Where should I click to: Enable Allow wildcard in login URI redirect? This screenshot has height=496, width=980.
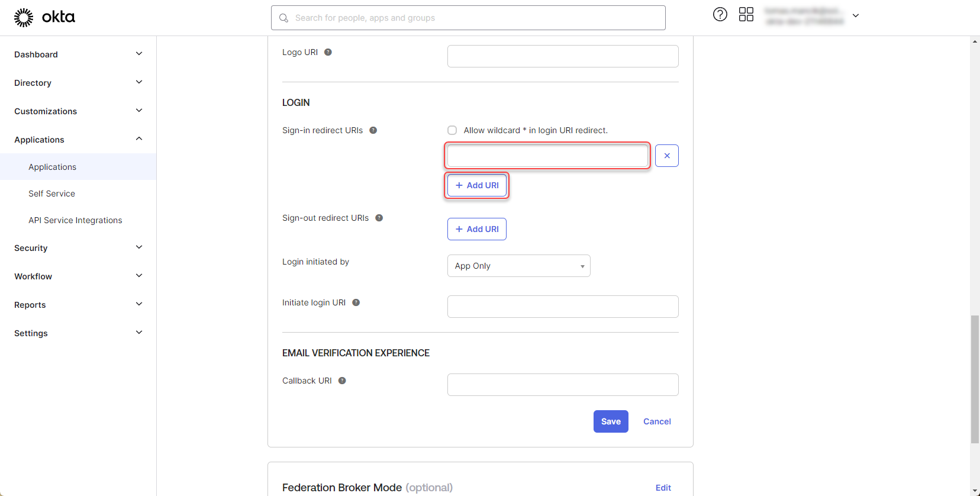(452, 130)
